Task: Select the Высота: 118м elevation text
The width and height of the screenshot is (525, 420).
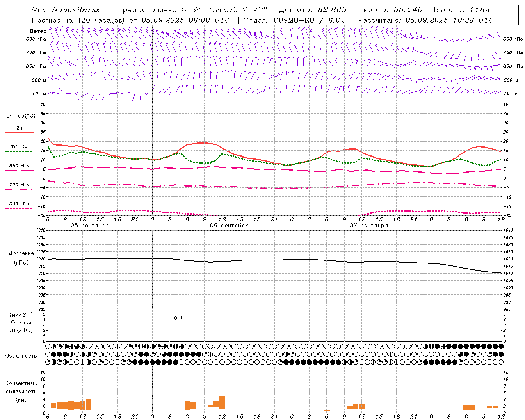Action: pos(461,10)
